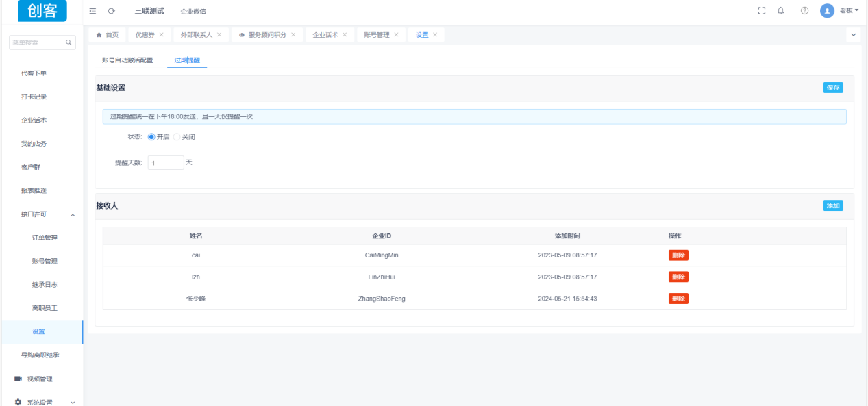The width and height of the screenshot is (868, 406).
Task: Switch to the 首页 tab
Action: 107,35
